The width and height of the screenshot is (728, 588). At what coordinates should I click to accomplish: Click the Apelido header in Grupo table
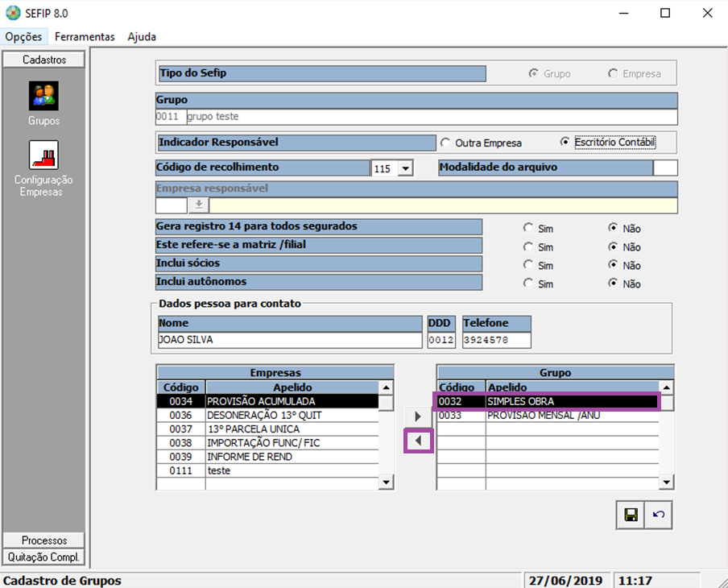coord(572,387)
